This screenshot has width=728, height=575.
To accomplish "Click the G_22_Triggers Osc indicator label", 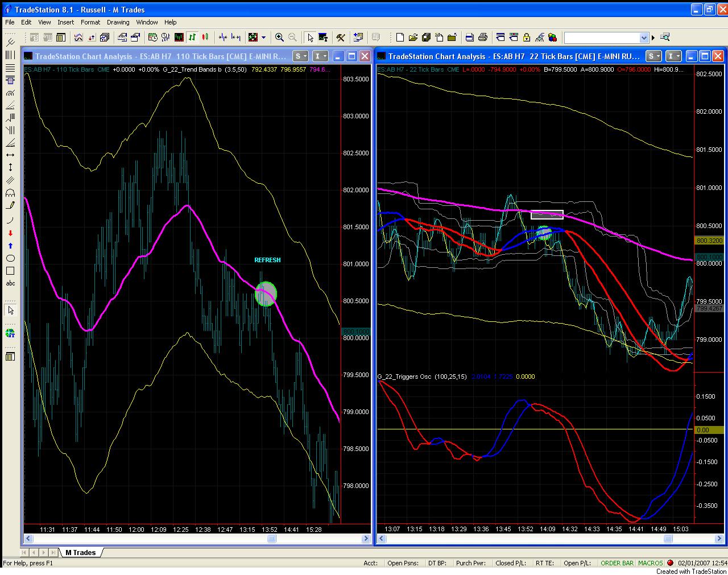I will coord(404,377).
